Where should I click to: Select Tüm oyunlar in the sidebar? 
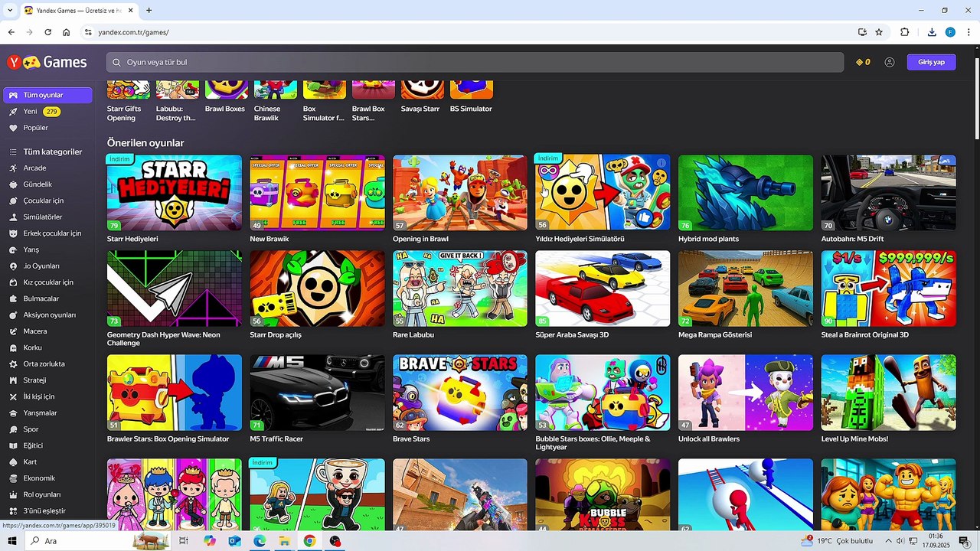point(47,95)
